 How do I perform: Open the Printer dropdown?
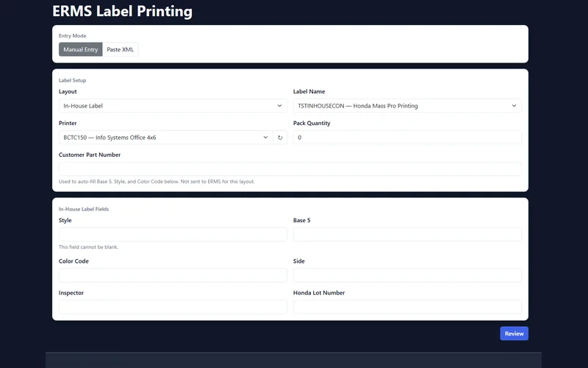166,138
